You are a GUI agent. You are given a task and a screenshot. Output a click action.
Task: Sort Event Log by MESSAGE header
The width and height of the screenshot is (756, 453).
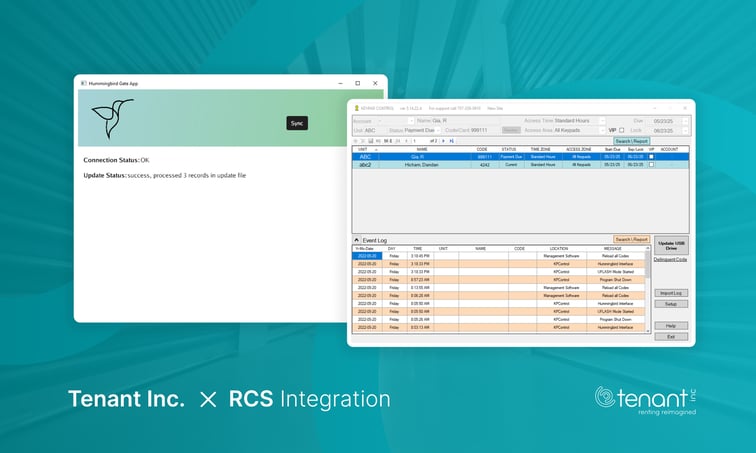point(613,249)
